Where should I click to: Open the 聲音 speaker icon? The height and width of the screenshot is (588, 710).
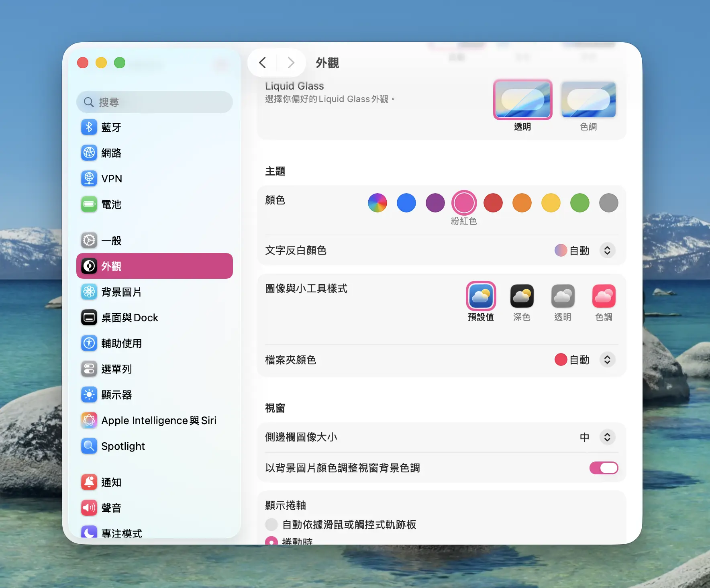pos(89,508)
